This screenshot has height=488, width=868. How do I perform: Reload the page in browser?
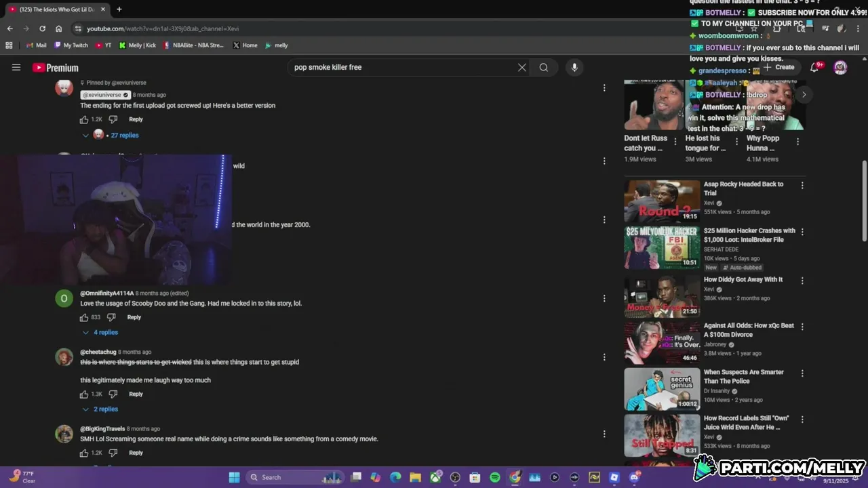coord(42,28)
